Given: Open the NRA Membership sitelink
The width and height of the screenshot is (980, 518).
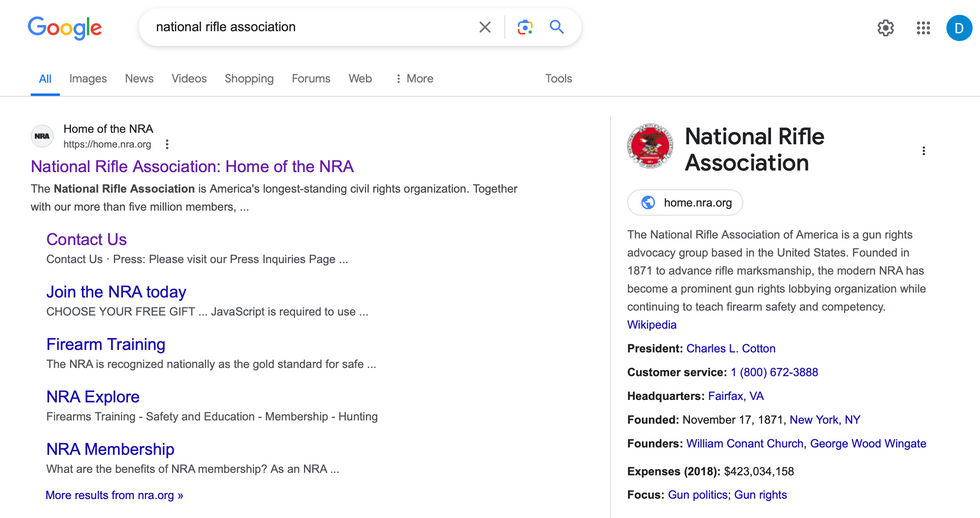Looking at the screenshot, I should tap(110, 449).
